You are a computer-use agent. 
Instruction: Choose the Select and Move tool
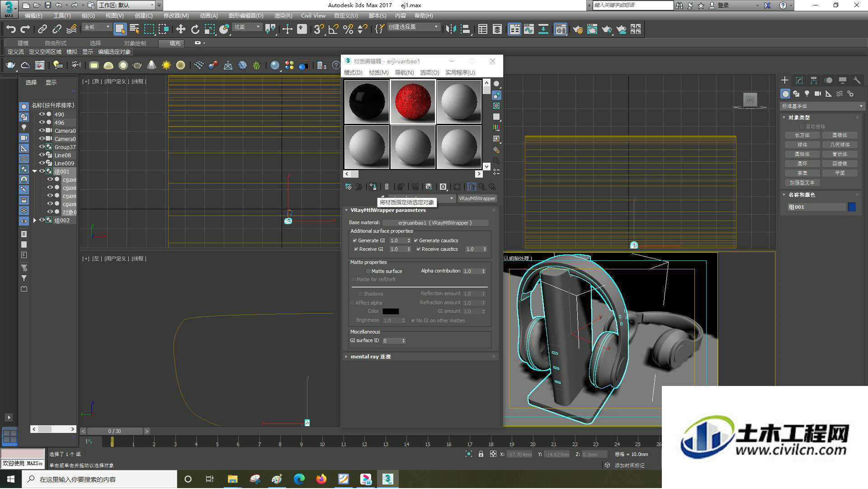pos(180,29)
